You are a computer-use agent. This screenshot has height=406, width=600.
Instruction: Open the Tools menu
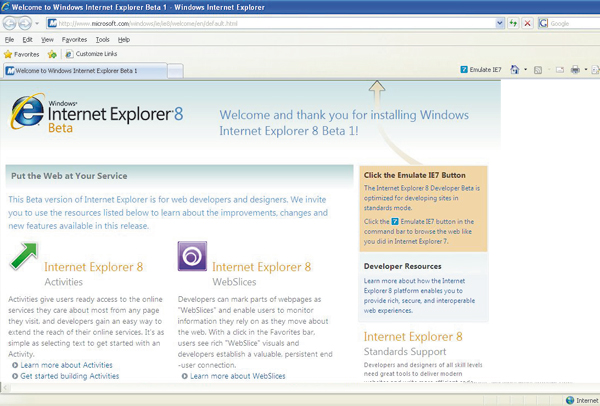(x=102, y=39)
